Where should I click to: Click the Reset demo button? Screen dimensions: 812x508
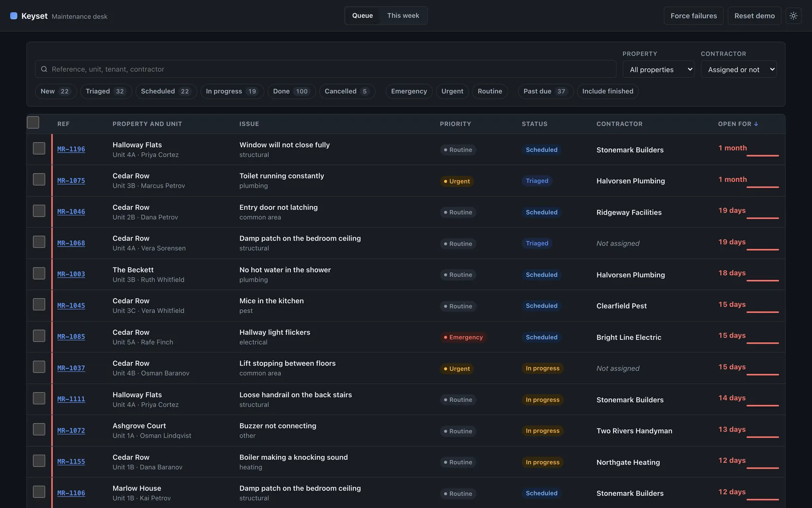tap(755, 16)
